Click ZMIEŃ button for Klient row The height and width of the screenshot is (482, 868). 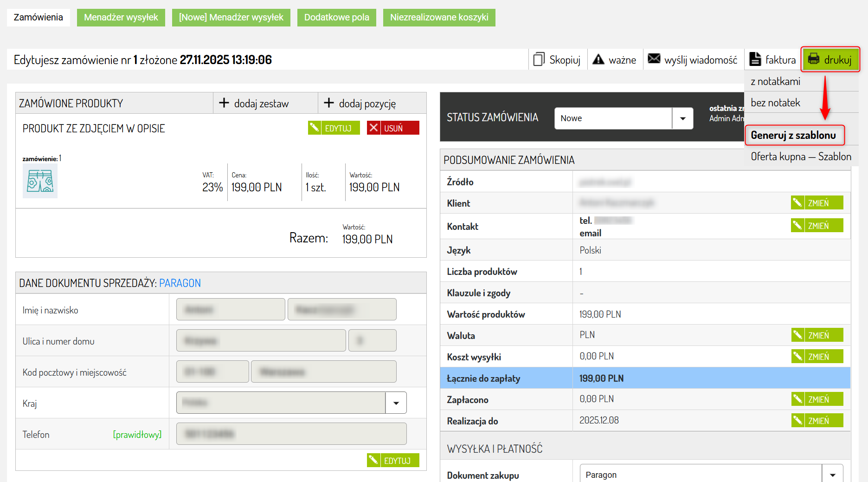coord(817,203)
